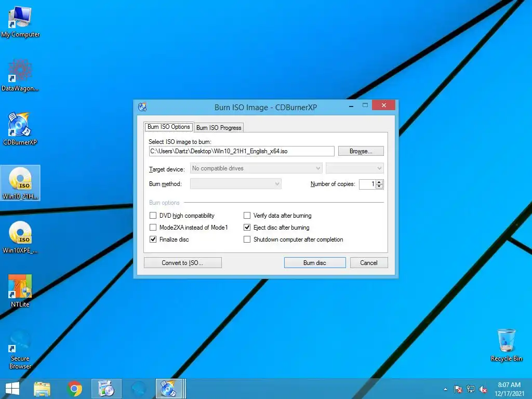Screen dimensions: 532x399
Task: Click the network status tray icon
Action: [x=471, y=389]
